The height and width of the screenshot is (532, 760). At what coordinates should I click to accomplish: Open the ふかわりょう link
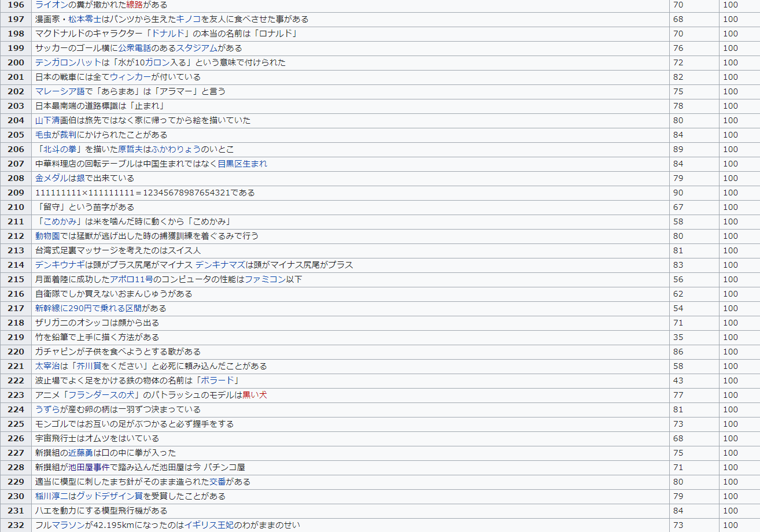tap(176, 149)
